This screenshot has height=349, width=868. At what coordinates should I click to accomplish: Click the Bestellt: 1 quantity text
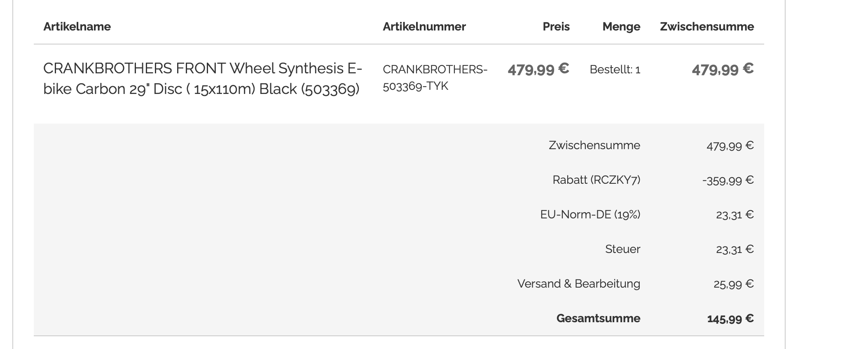click(x=615, y=70)
